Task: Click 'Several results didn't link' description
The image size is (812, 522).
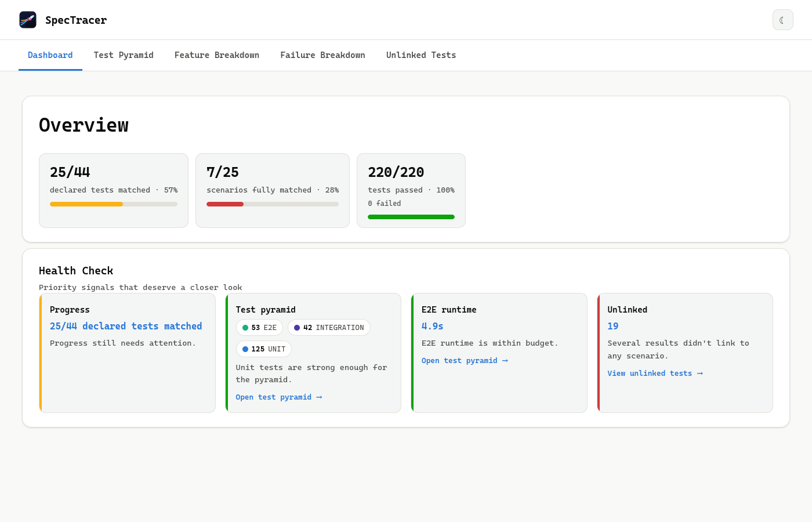Action: 679,350
